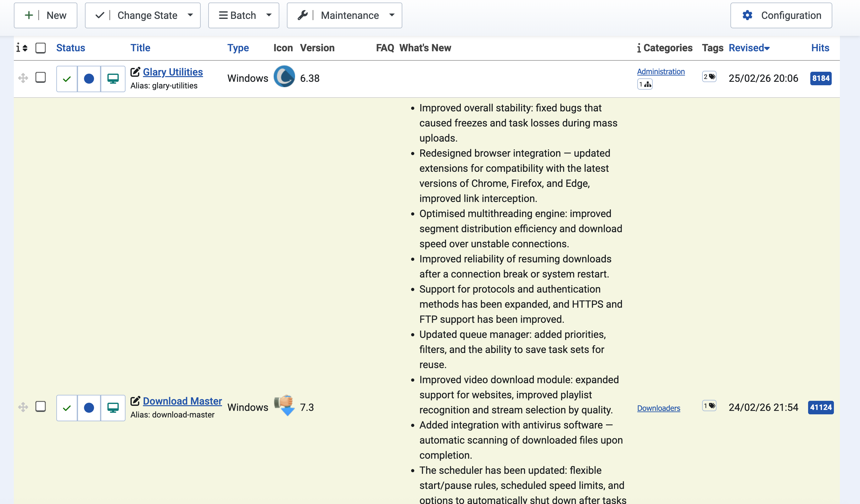Sort the list by Hits column
The image size is (860, 504).
coord(820,48)
